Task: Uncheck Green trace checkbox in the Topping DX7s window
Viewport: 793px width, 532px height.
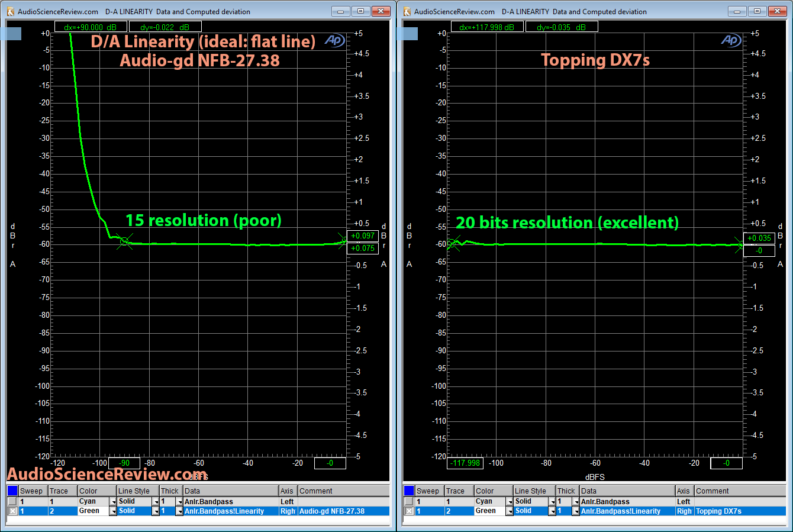Action: pyautogui.click(x=409, y=511)
